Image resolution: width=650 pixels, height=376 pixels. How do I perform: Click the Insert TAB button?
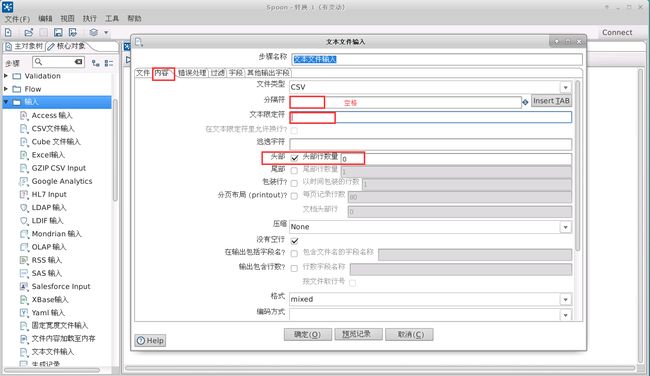click(x=551, y=101)
